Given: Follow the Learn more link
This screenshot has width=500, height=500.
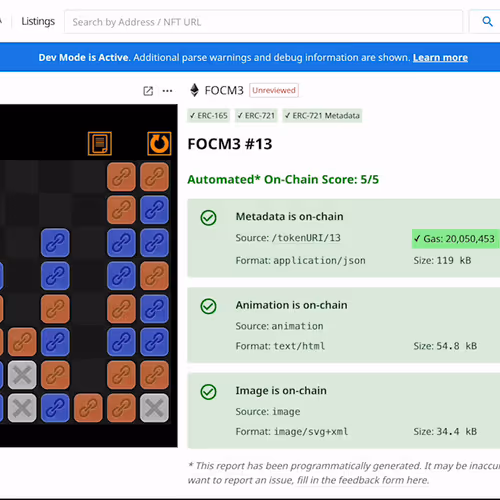Looking at the screenshot, I should (x=440, y=58).
